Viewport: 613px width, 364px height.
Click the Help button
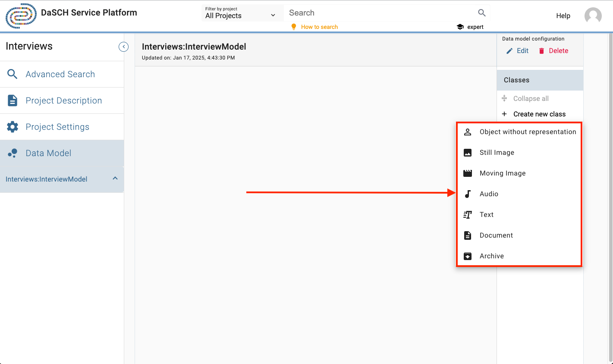pyautogui.click(x=563, y=16)
